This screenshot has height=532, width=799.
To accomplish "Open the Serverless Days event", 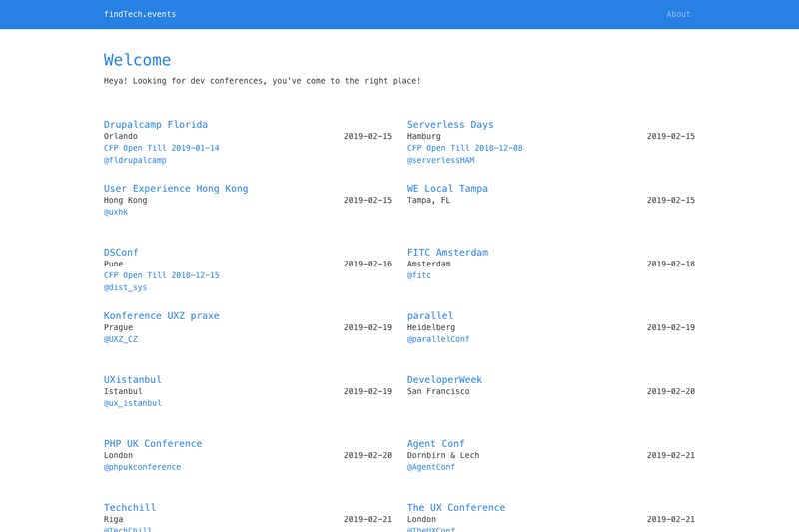I will click(450, 124).
